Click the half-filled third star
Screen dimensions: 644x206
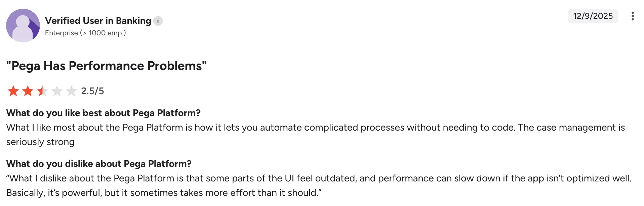(42, 91)
